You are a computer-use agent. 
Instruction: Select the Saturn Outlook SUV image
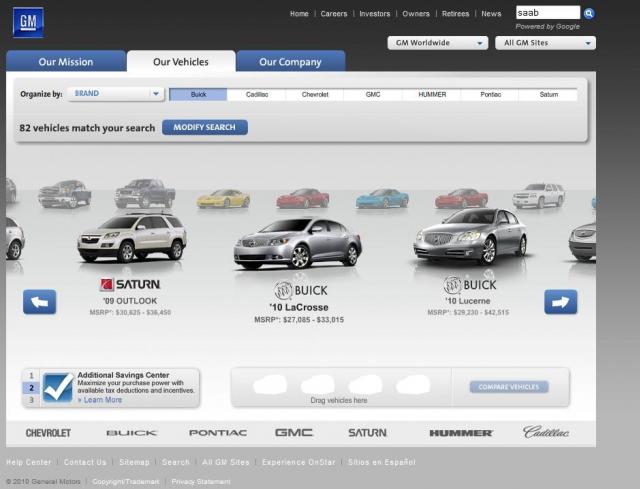point(132,238)
